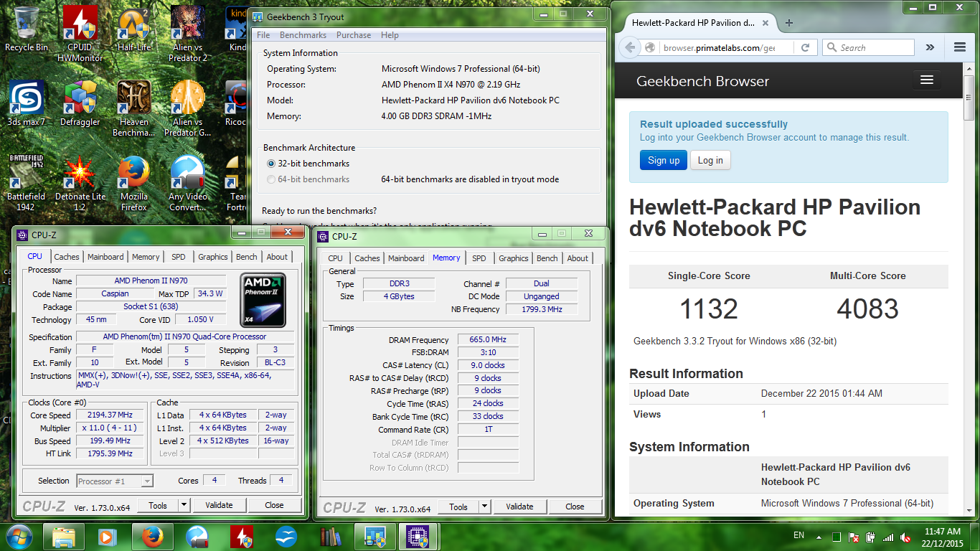The image size is (980, 551).
Task: Click the Close button in left CPU-Z window
Action: pos(274,505)
